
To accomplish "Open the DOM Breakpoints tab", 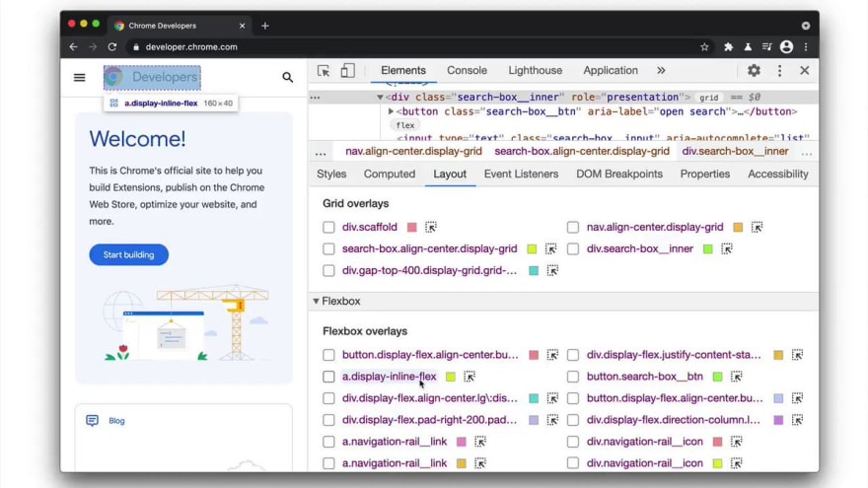I will pyautogui.click(x=618, y=174).
